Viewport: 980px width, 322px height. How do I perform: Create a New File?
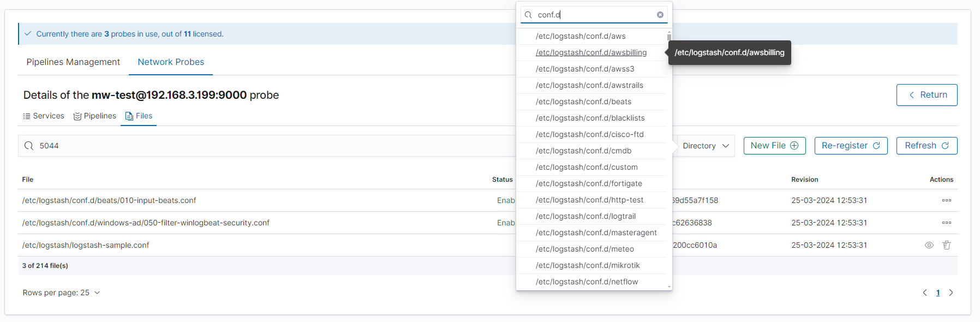(x=774, y=146)
